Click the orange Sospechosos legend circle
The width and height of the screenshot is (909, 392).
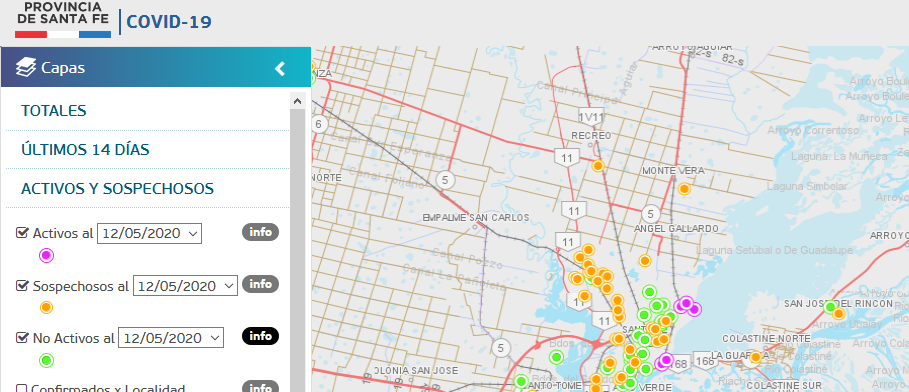46,307
